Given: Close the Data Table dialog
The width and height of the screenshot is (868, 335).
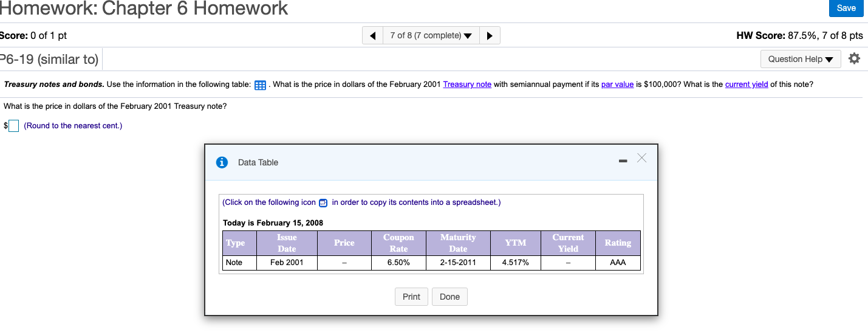Looking at the screenshot, I should (642, 159).
